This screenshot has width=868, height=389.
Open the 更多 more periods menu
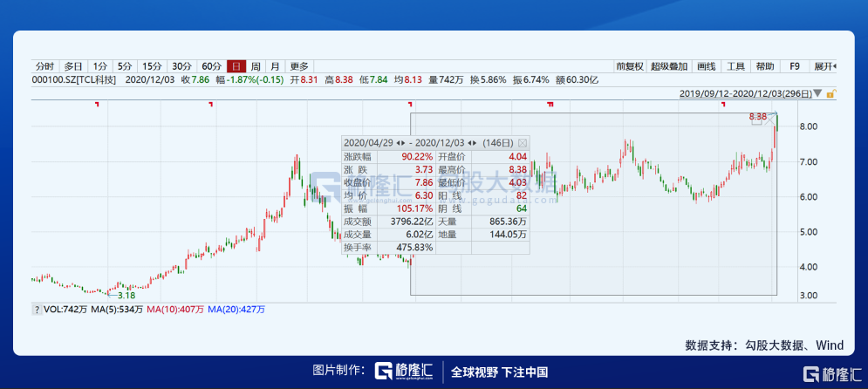click(x=299, y=66)
